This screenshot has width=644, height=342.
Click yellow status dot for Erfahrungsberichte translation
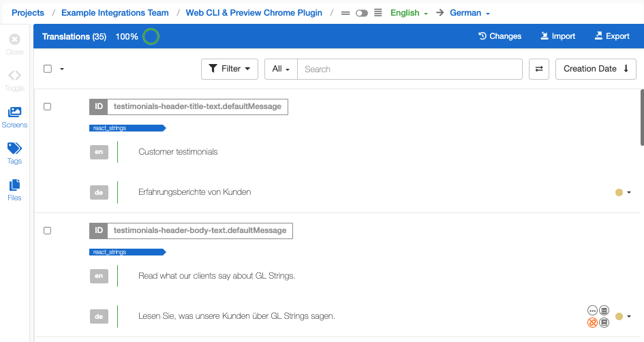pyautogui.click(x=619, y=192)
